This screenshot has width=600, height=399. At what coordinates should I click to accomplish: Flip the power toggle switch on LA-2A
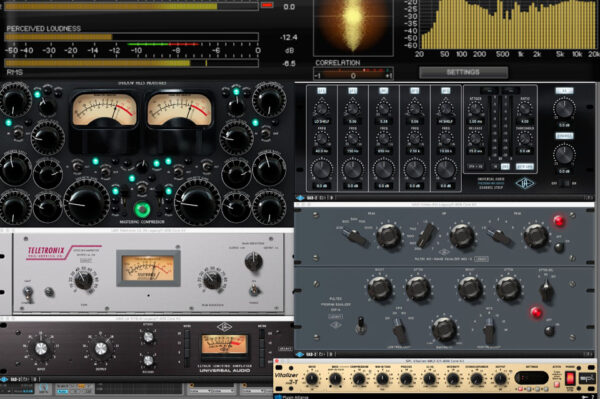(x=253, y=290)
